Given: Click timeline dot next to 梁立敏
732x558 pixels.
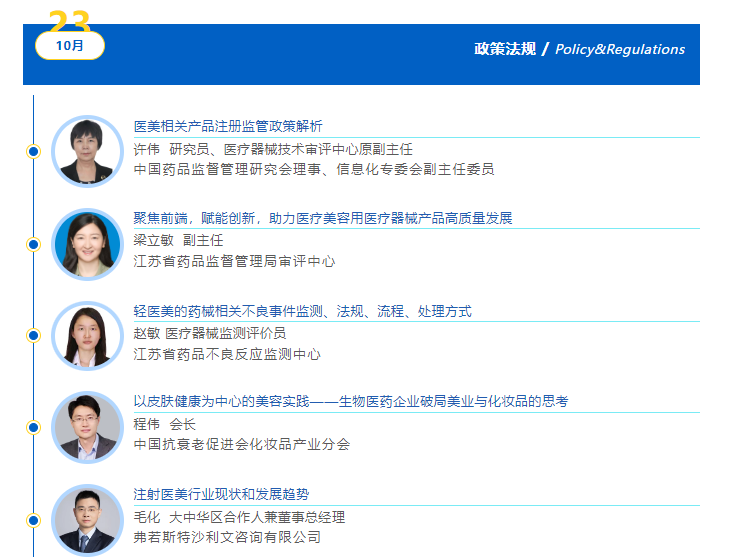Looking at the screenshot, I should click(33, 244).
